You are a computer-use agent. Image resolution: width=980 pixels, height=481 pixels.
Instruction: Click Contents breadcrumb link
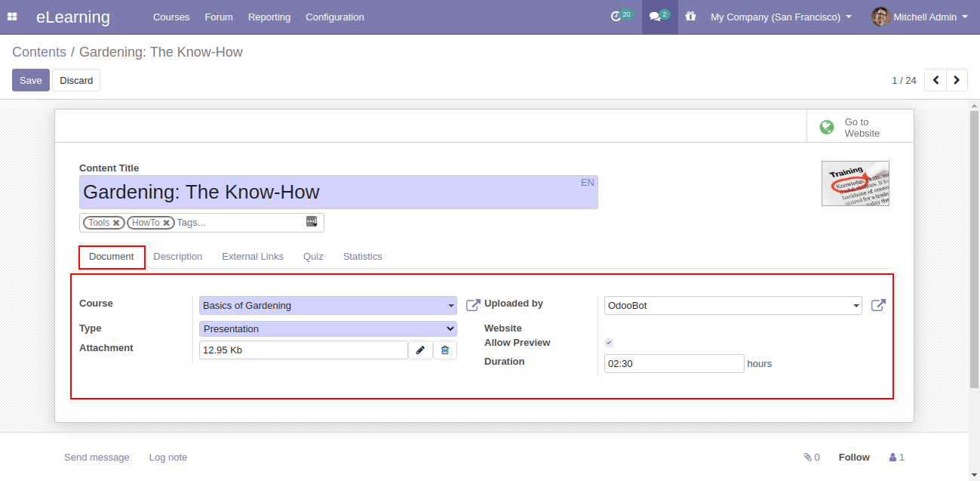point(39,52)
